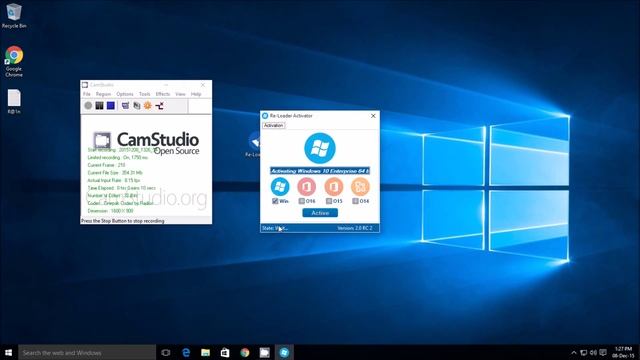The width and height of the screenshot is (640, 360).
Task: Click the Office 2016 product icon
Action: (307, 187)
